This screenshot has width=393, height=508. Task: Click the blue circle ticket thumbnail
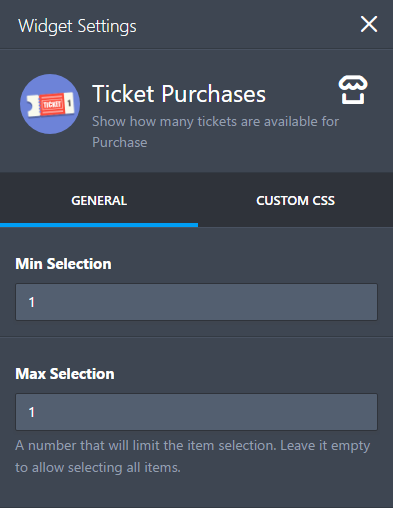pos(50,104)
